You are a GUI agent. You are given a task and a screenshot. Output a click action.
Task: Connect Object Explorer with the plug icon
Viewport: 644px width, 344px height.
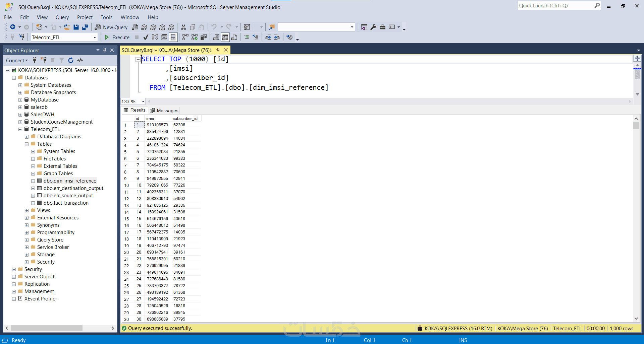(35, 60)
